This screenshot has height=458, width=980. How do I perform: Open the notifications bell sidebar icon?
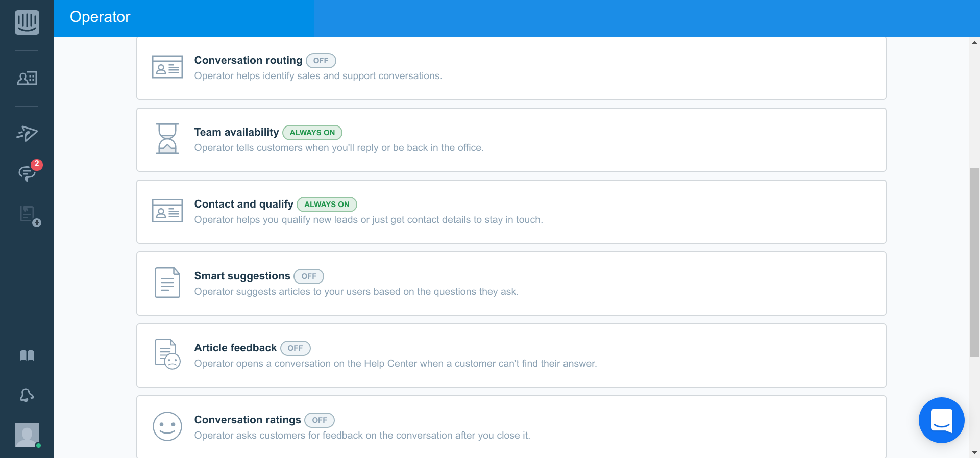tap(27, 395)
